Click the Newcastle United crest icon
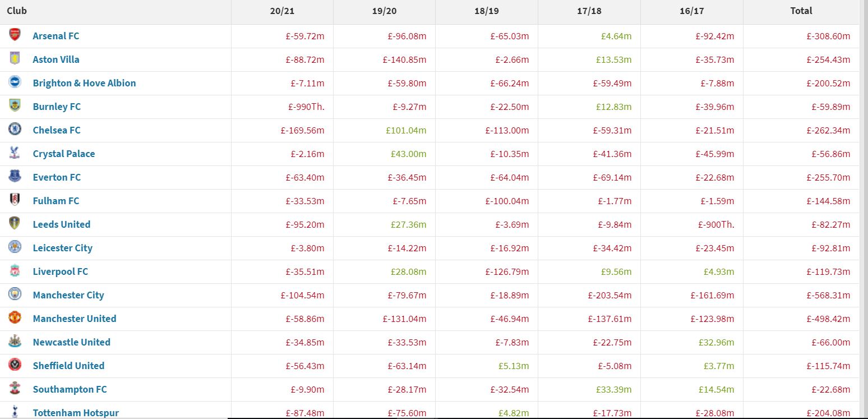 (x=15, y=342)
